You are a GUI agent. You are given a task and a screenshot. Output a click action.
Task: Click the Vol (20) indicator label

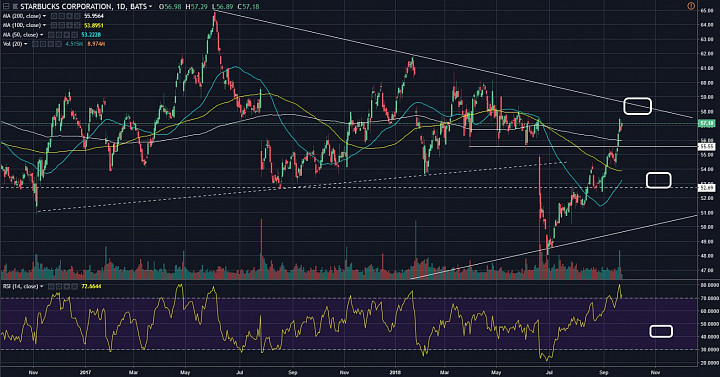click(x=12, y=44)
